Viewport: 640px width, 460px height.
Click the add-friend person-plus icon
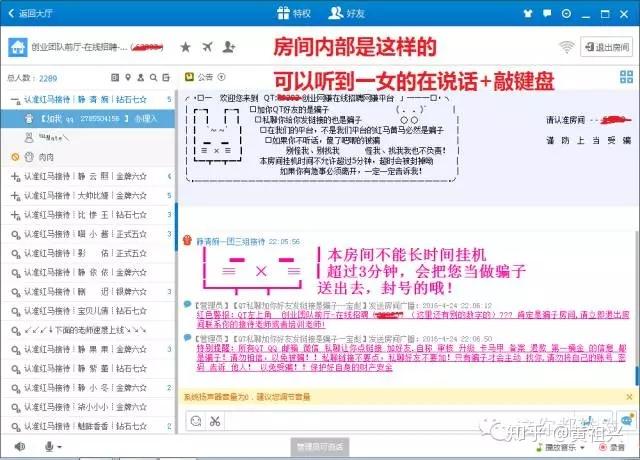point(229,47)
